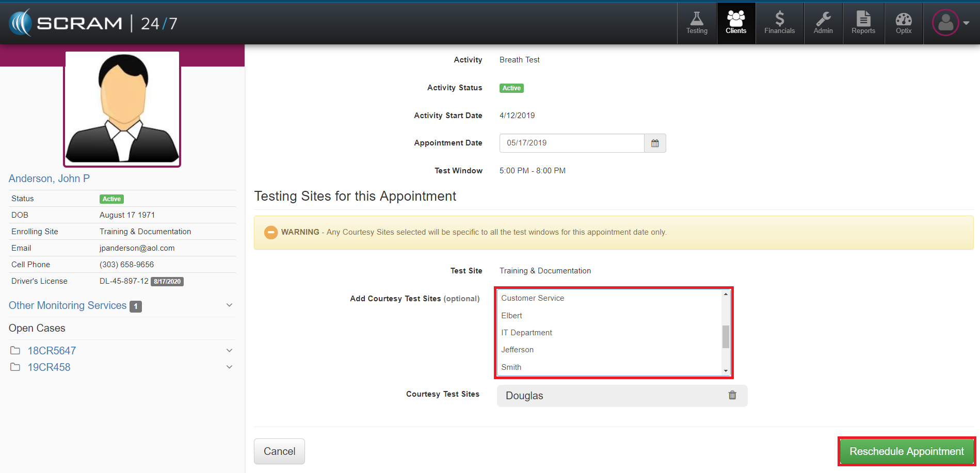The height and width of the screenshot is (473, 980).
Task: Expand case 18CR5647 chevron
Action: [x=229, y=351]
